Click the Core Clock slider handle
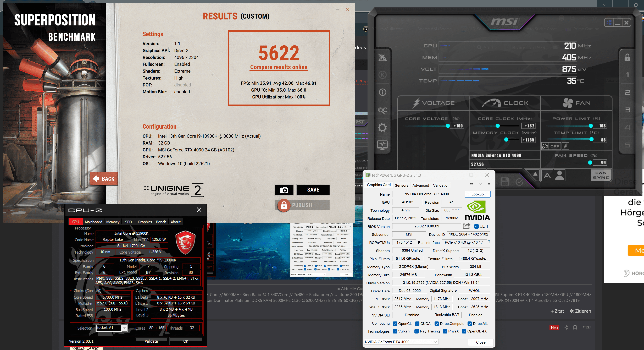This screenshot has height=350, width=644. tap(497, 126)
